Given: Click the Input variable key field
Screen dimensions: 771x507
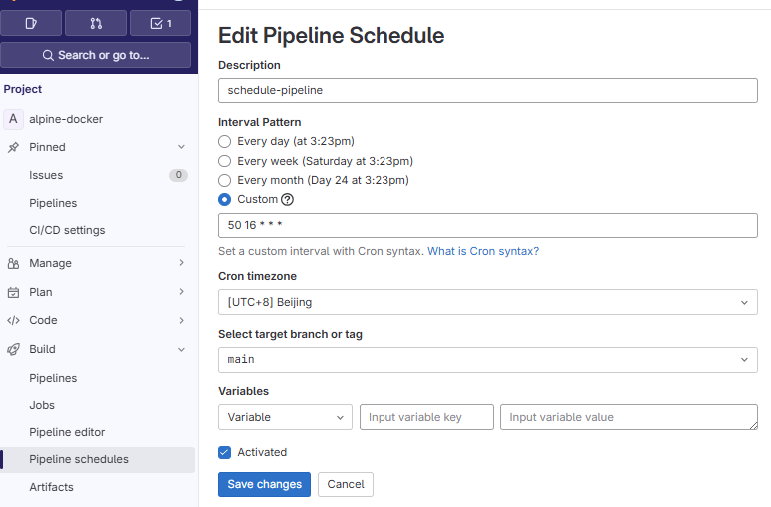Looking at the screenshot, I should (x=427, y=417).
